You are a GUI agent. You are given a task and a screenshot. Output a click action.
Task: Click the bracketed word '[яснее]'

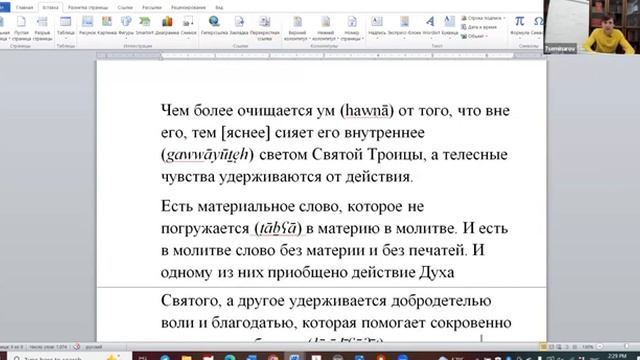click(246, 133)
